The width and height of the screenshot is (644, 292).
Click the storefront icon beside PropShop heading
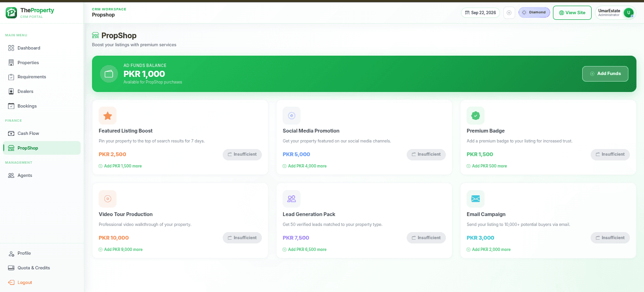click(x=96, y=35)
